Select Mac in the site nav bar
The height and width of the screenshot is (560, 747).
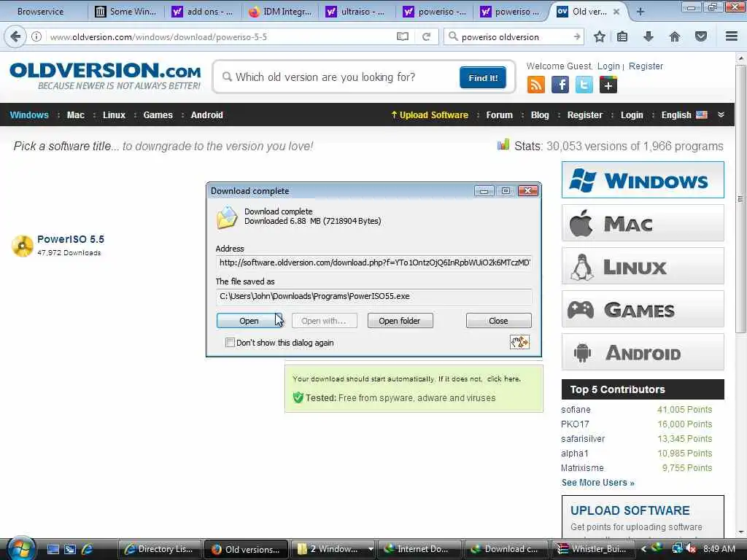pos(75,114)
